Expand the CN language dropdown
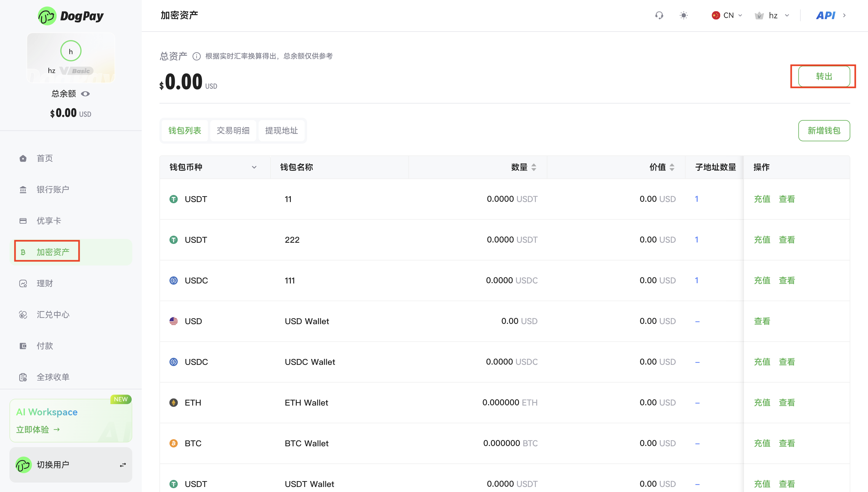 coord(740,16)
